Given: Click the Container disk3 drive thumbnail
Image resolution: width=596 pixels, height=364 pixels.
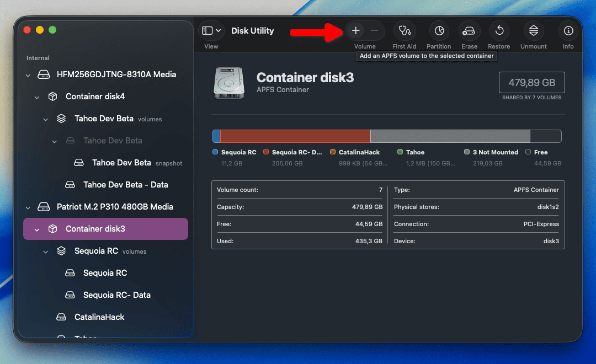Looking at the screenshot, I should click(227, 83).
